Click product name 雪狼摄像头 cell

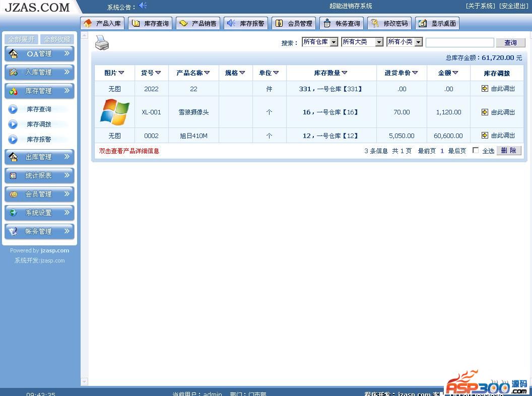coord(193,112)
